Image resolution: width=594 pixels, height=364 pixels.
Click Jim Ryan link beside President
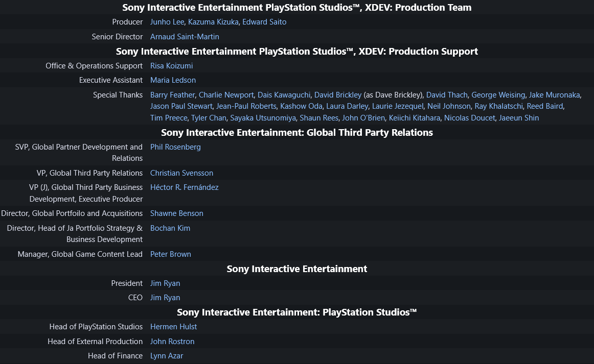(x=165, y=284)
